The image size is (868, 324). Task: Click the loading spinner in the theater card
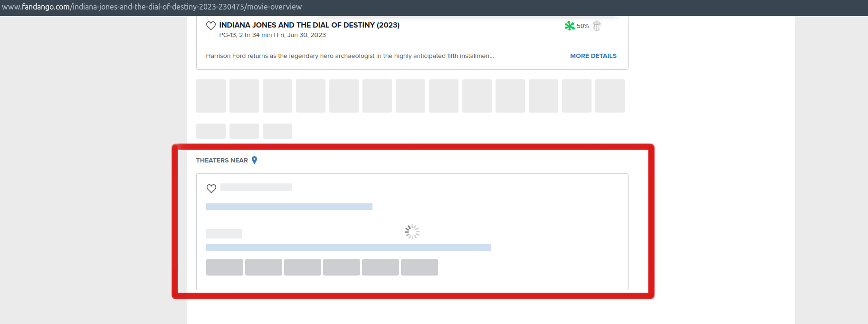(412, 232)
